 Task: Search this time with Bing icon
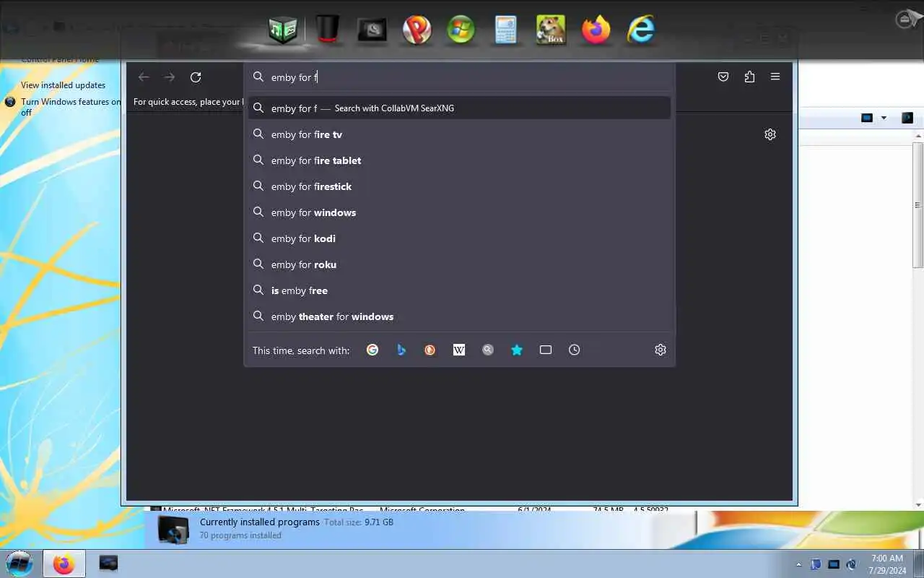pos(401,350)
